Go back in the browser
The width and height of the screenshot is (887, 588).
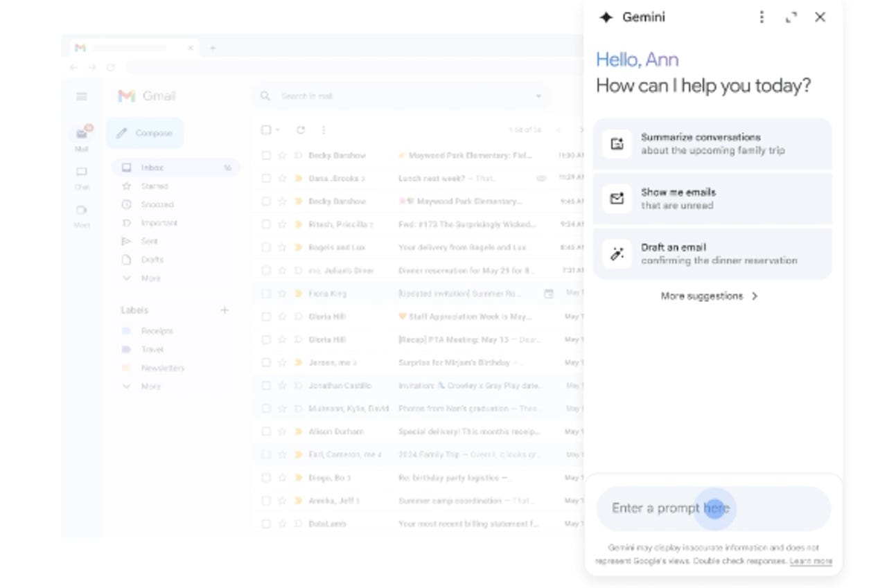tap(74, 67)
